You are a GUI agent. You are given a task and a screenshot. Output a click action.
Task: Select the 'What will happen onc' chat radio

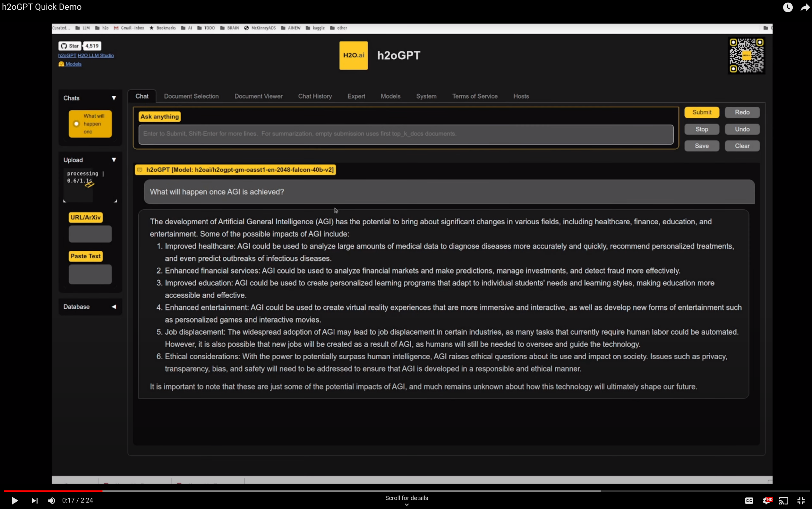[76, 124]
